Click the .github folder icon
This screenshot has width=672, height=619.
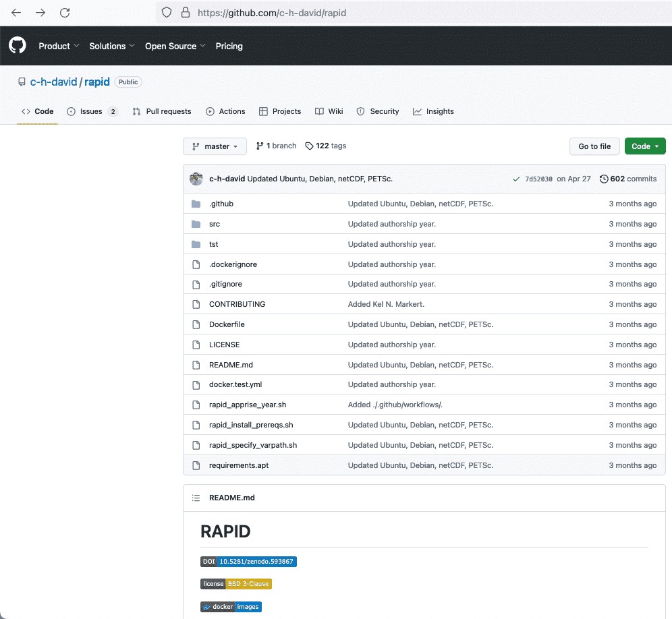pos(196,204)
